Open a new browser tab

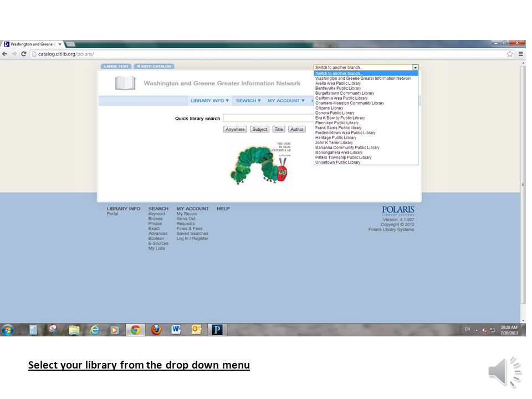coord(70,44)
